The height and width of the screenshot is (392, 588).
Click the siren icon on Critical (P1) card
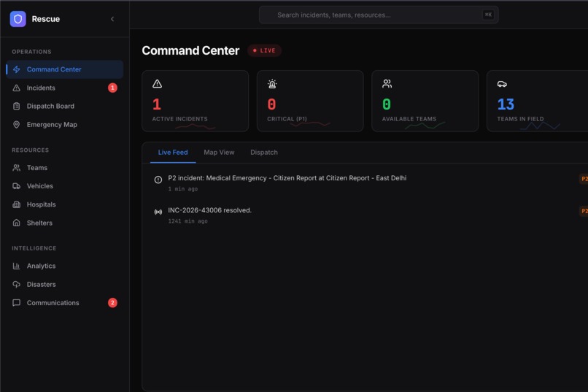272,84
